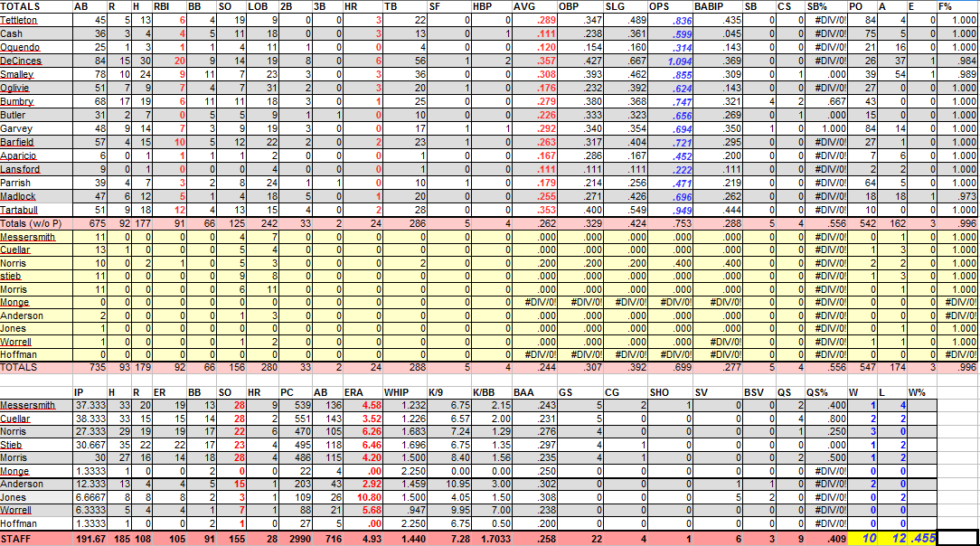980x546 pixels.
Task: Select the Barfield name cell
Action: click(36, 142)
